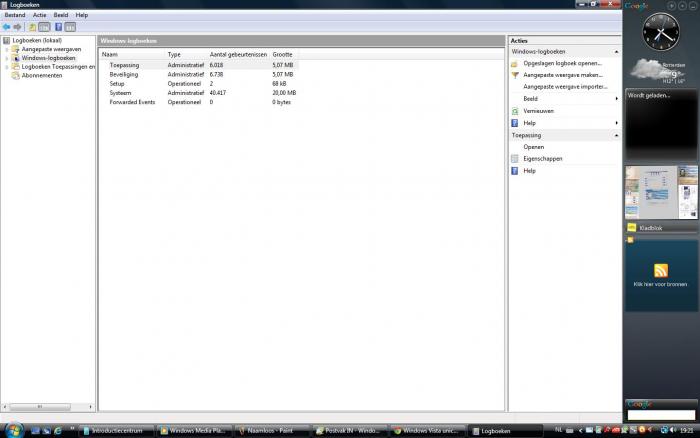Click the RSS feed icon in sidebar gadget
Image resolution: width=700 pixels, height=438 pixels.
pos(661,271)
